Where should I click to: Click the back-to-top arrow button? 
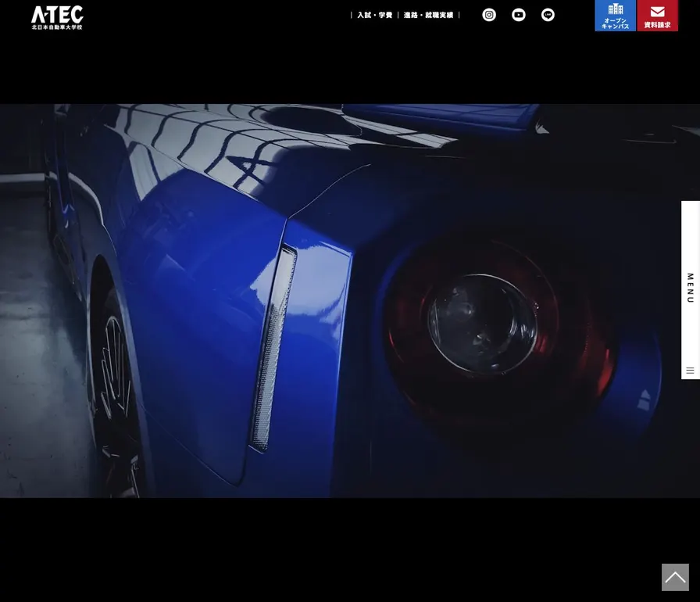coord(675,577)
